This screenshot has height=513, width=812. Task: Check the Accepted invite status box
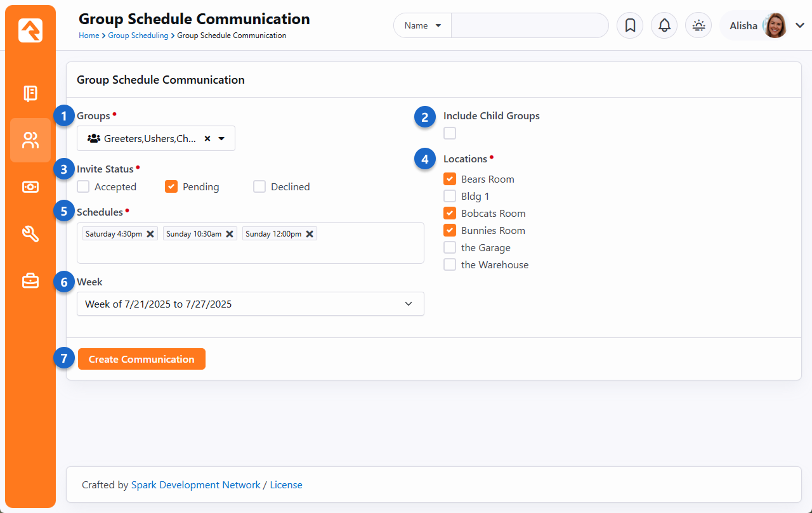83,187
